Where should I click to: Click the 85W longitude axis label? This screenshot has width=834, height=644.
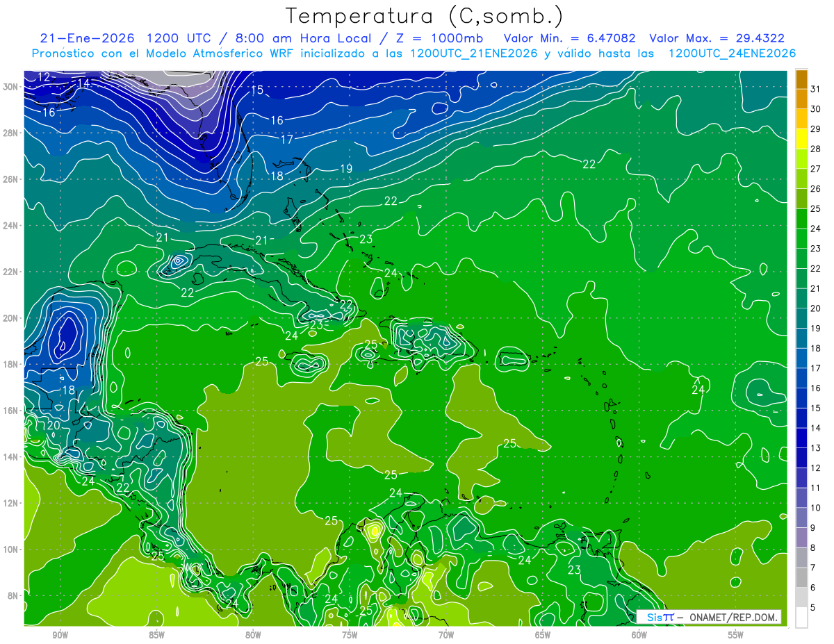tap(156, 636)
